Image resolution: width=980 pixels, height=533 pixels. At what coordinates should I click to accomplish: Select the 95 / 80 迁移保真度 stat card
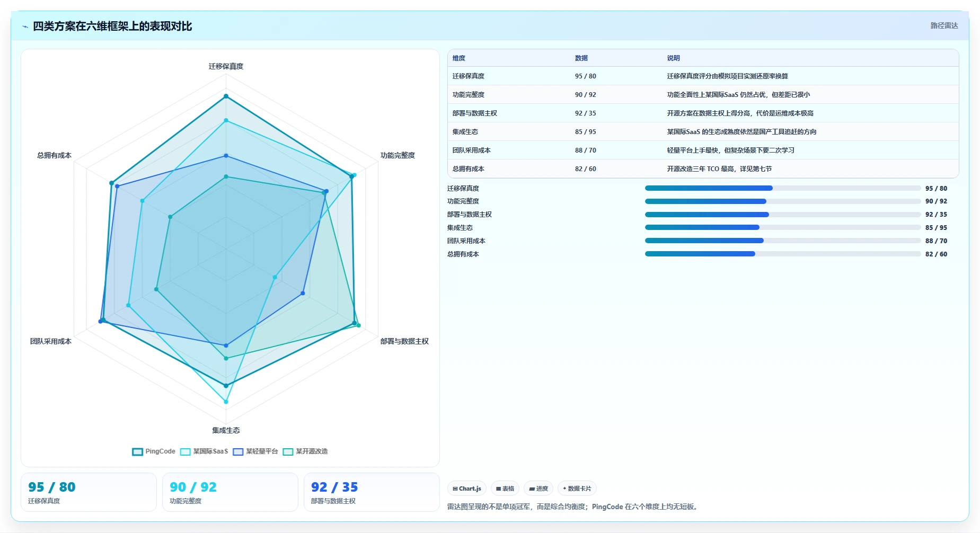pyautogui.click(x=89, y=492)
